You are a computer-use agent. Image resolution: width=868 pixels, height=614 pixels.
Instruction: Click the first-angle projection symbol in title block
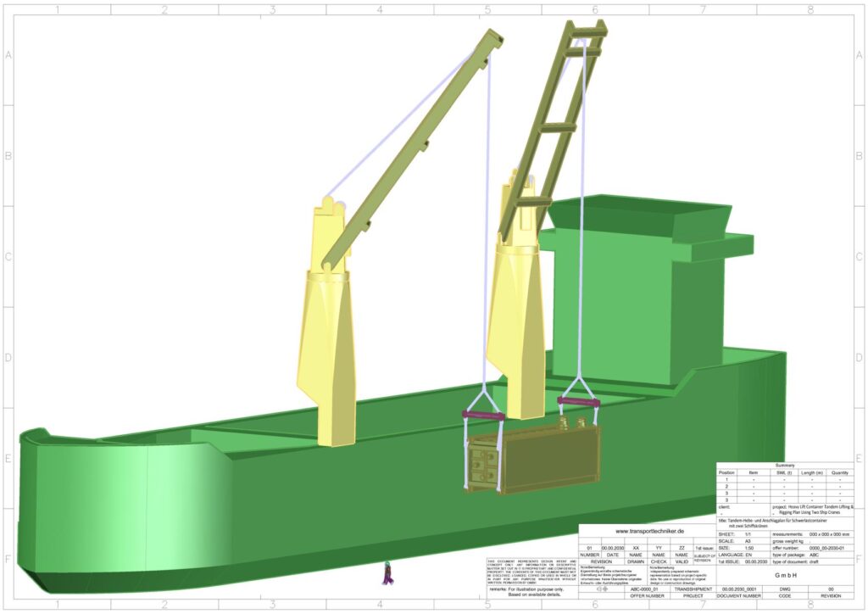(x=603, y=589)
